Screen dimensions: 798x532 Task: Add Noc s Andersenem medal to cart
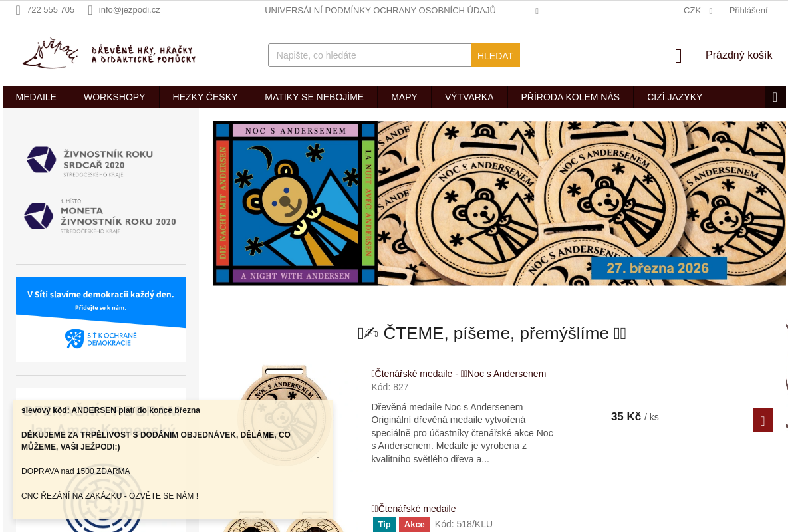pos(763,420)
